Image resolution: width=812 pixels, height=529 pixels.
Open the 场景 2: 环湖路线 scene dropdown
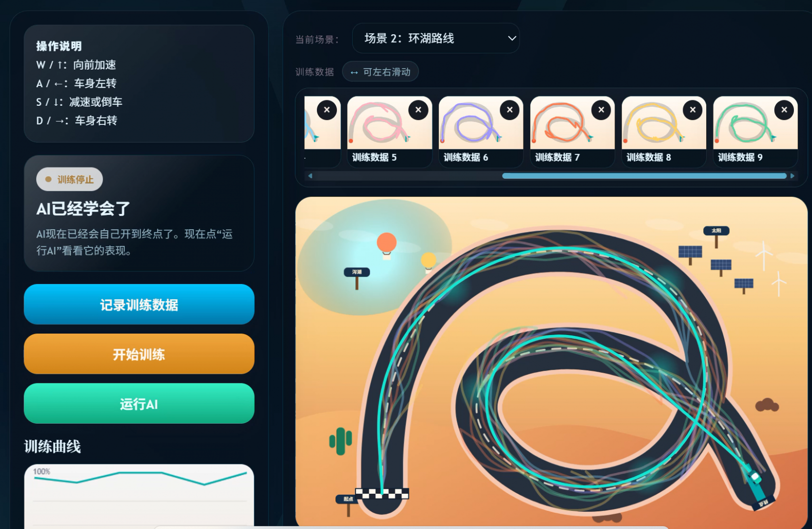click(436, 38)
